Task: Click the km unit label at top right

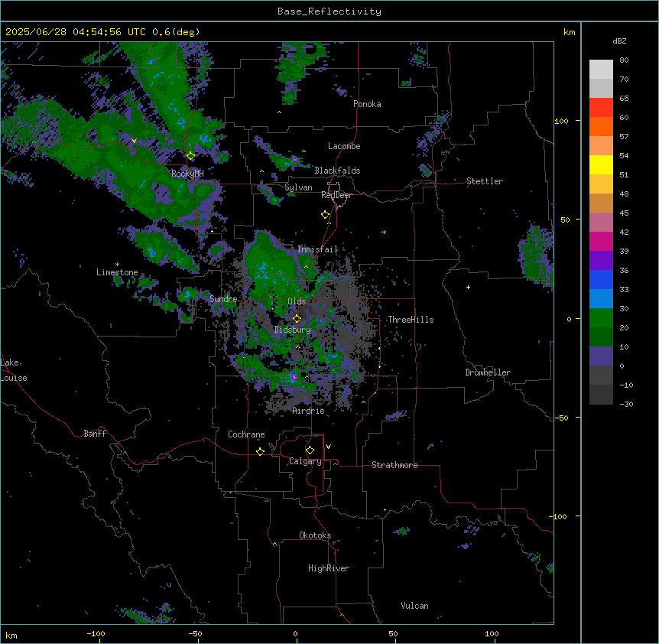Action: coord(570,32)
